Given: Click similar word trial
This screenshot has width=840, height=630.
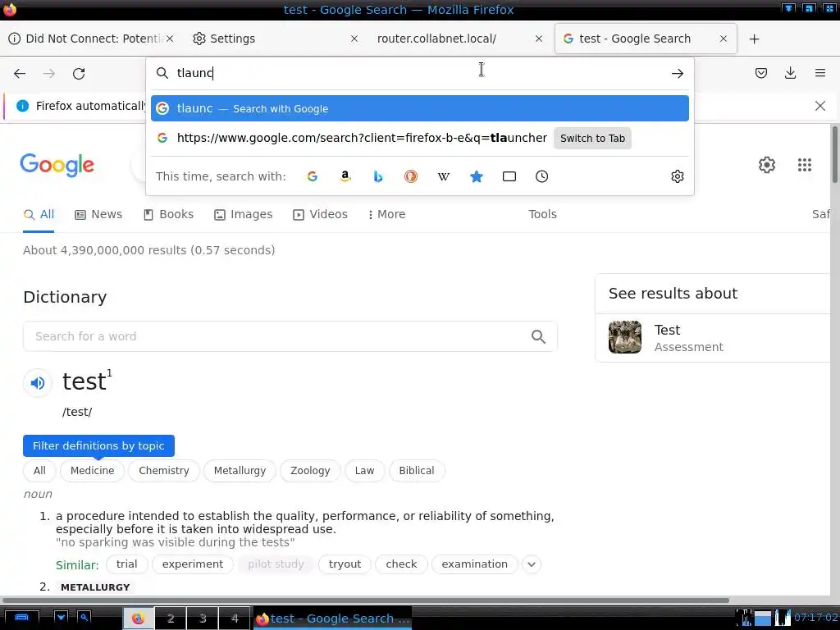Looking at the screenshot, I should pyautogui.click(x=126, y=564).
